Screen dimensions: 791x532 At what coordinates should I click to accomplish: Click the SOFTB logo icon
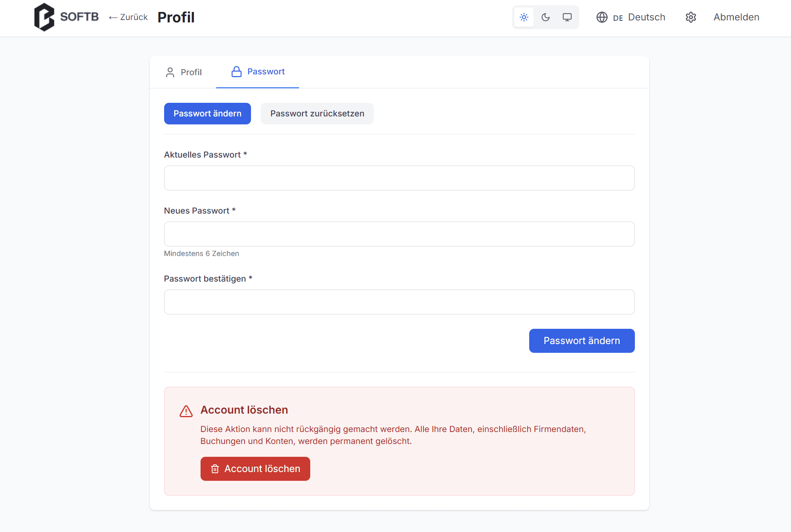(44, 17)
